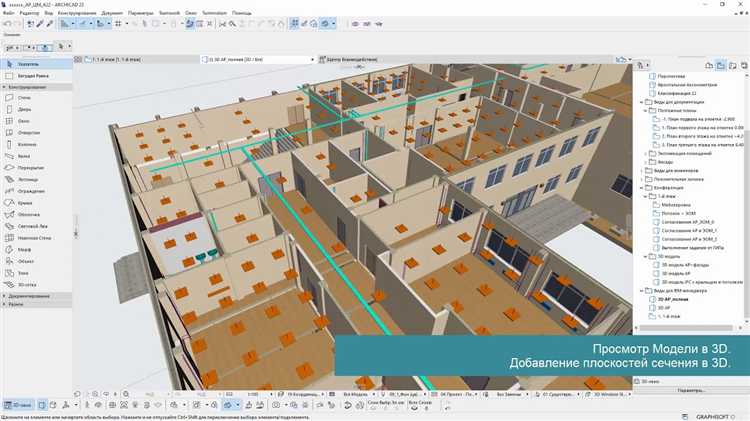Select the Zone (Зона) tool
The height and width of the screenshot is (421, 750).
pyautogui.click(x=36, y=273)
